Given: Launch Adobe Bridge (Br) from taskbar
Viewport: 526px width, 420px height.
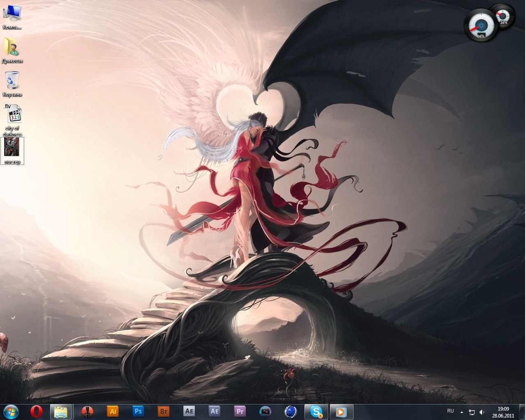Looking at the screenshot, I should (x=163, y=411).
